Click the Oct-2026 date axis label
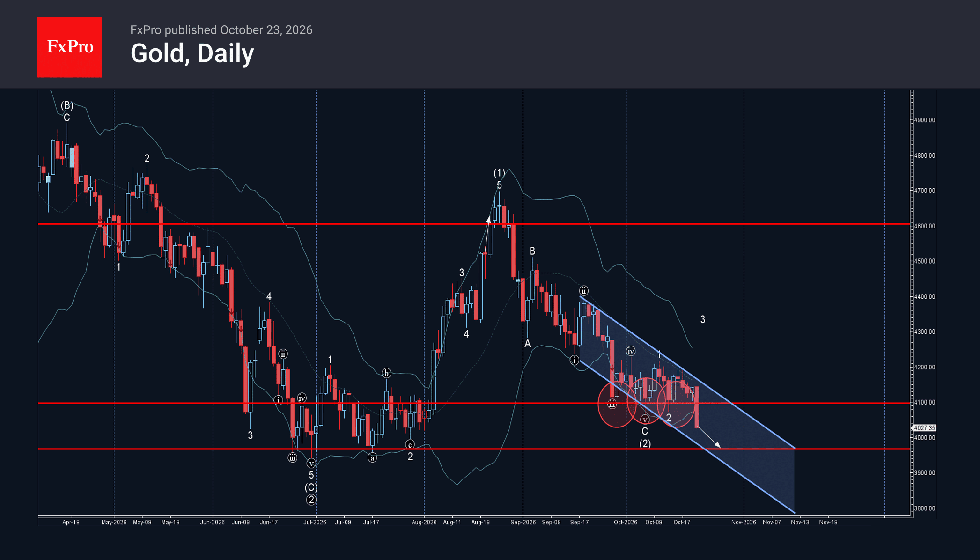Image resolution: width=980 pixels, height=560 pixels. (626, 522)
